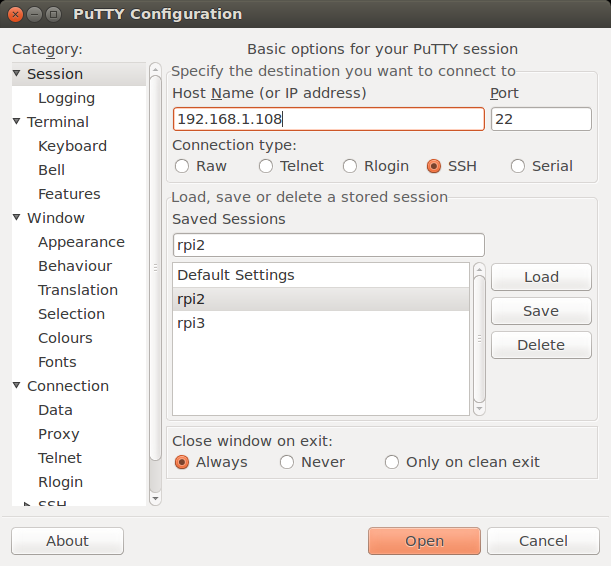The width and height of the screenshot is (611, 566).
Task: Open the Selection settings category
Action: pyautogui.click(x=72, y=314)
